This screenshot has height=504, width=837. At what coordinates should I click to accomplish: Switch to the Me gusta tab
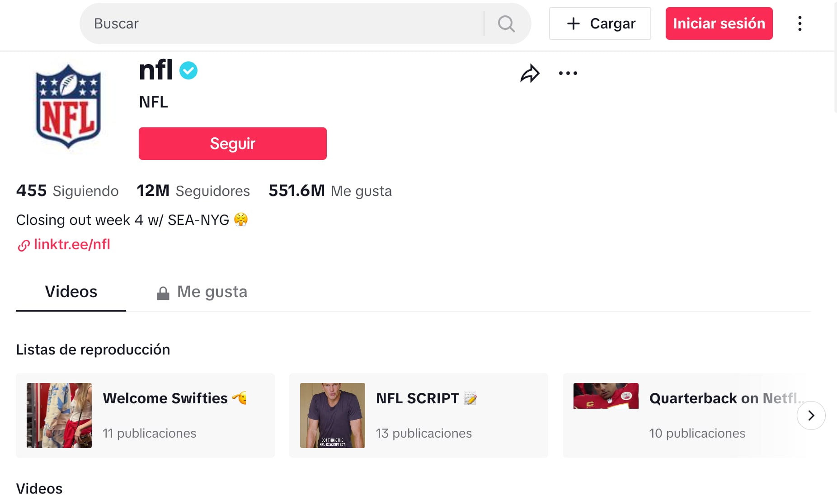coord(202,292)
